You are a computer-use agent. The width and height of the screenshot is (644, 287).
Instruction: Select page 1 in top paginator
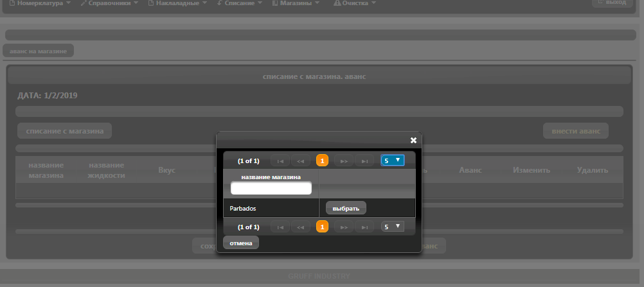323,161
